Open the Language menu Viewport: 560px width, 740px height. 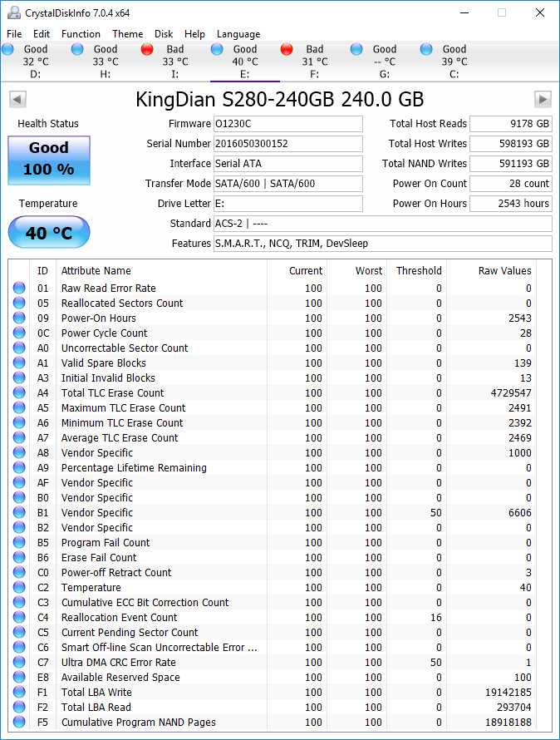coord(238,34)
